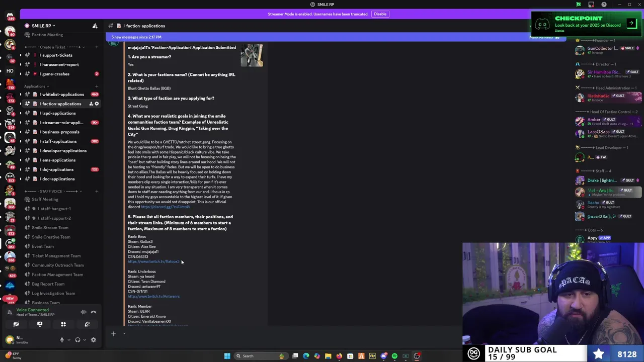Image resolution: width=644 pixels, height=362 pixels.
Task: Open User Settings gear
Action: pyautogui.click(x=93, y=340)
